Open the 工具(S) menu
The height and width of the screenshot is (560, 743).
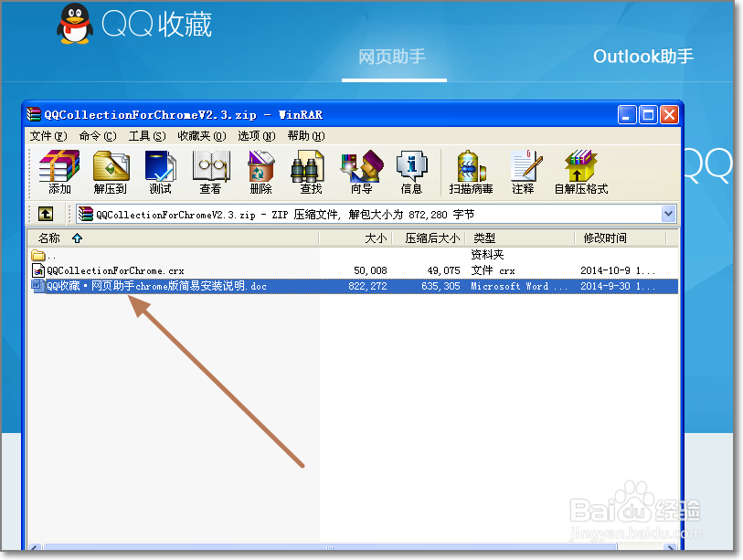pyautogui.click(x=147, y=136)
